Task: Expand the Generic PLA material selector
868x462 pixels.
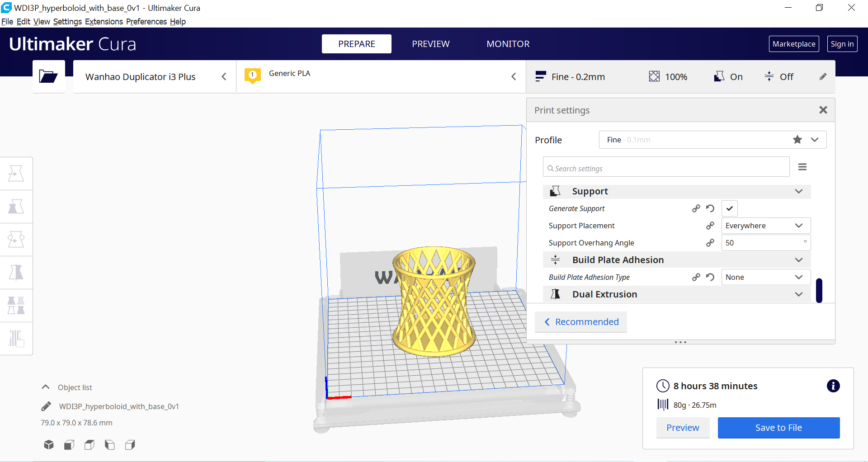Action: point(381,77)
